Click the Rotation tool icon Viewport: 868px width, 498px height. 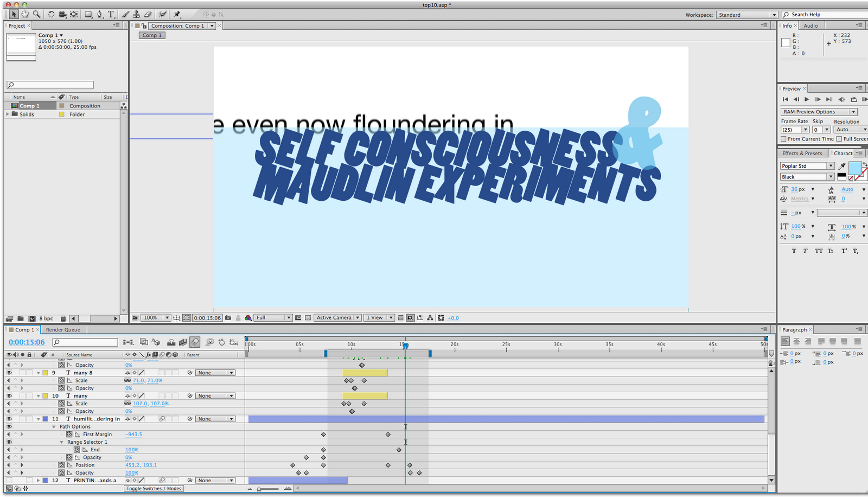[52, 14]
